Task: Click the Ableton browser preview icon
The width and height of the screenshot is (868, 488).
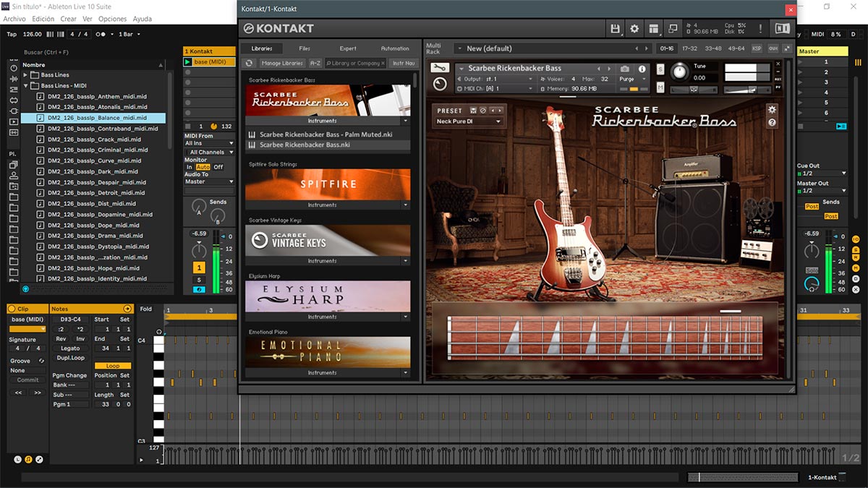Action: point(26,289)
